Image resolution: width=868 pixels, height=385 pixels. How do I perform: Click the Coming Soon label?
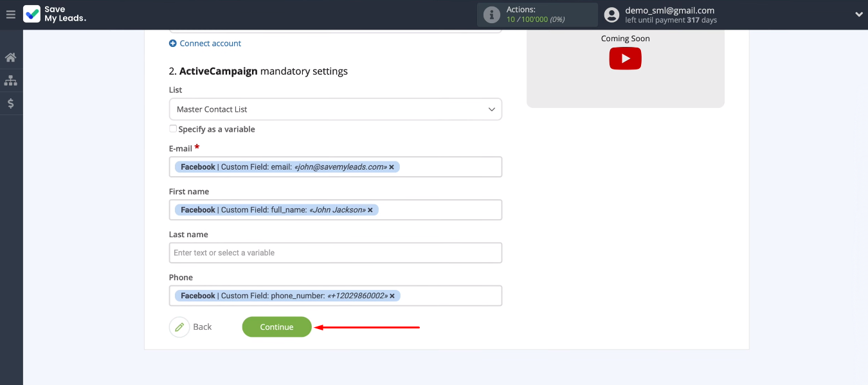pyautogui.click(x=626, y=39)
